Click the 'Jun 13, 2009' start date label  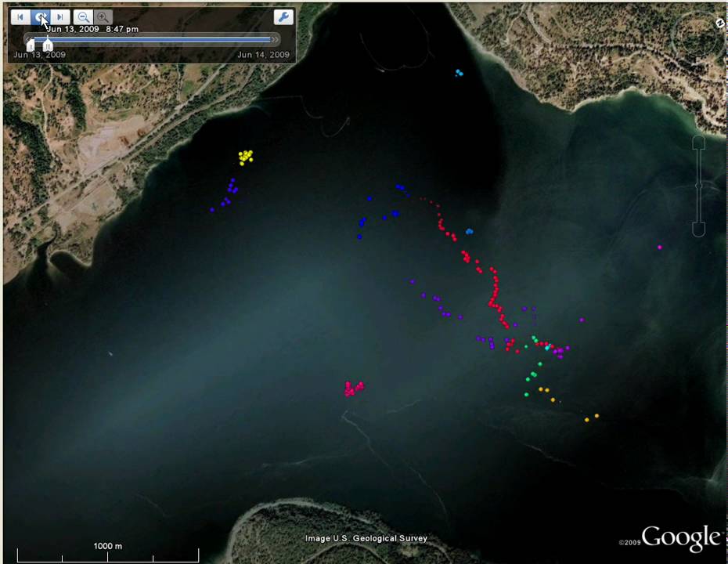click(x=39, y=54)
